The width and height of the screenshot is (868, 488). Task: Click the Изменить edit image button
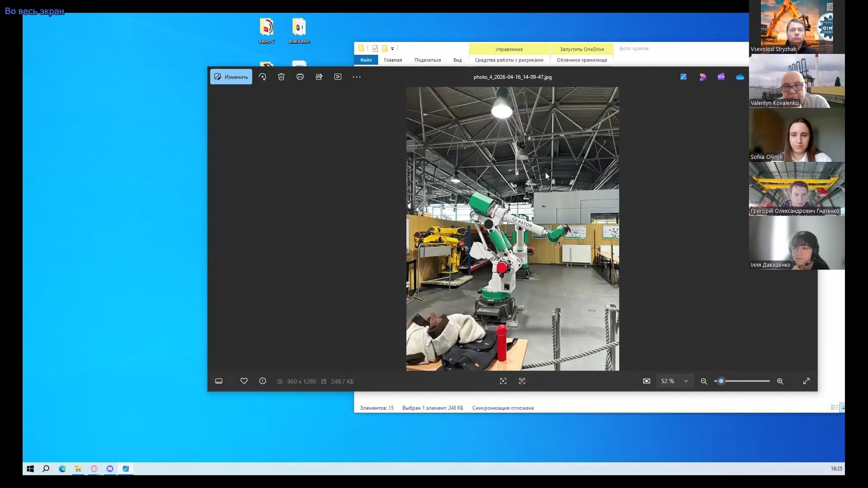[x=231, y=77]
